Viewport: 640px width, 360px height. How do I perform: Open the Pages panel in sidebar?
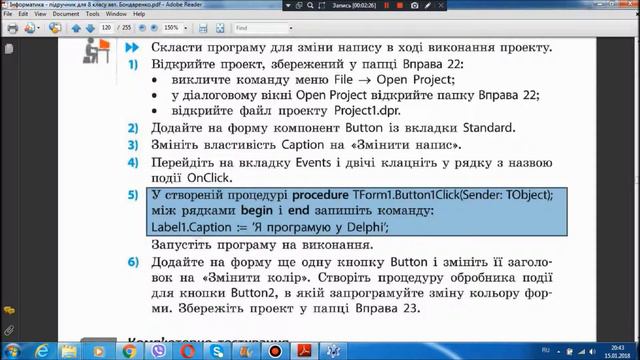click(9, 49)
